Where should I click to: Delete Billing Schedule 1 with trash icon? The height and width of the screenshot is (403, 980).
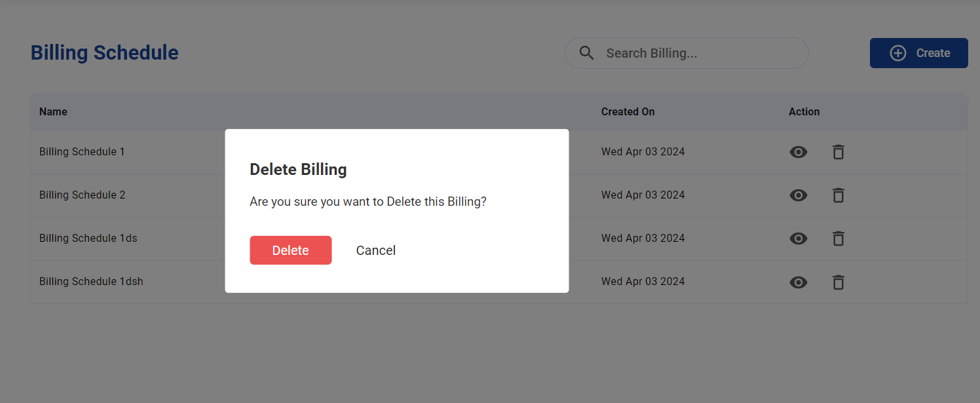coord(838,152)
